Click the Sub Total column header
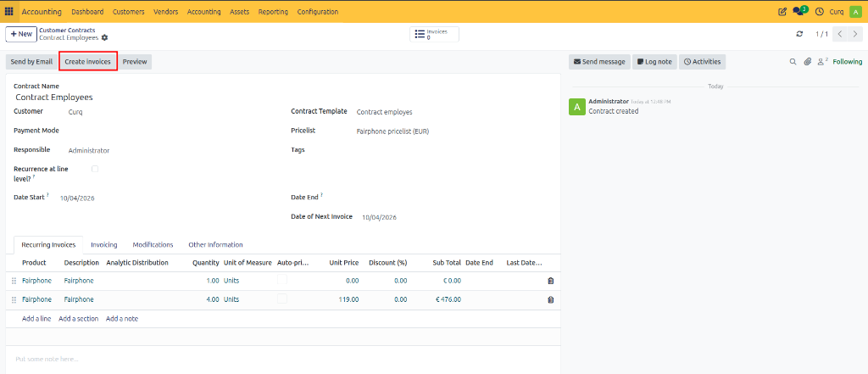Viewport: 868px width, 374px height. coord(447,263)
